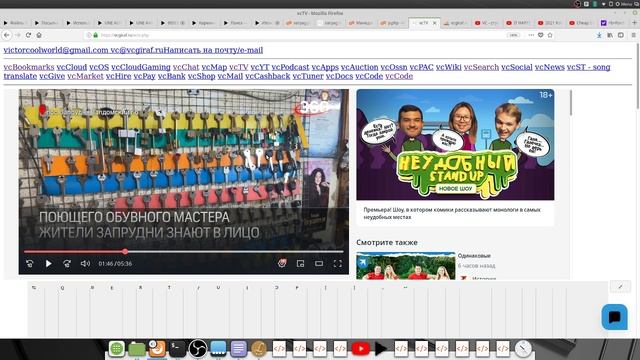Open video quality settings gear icon
Viewport: 640px width, 360px height.
point(282,264)
